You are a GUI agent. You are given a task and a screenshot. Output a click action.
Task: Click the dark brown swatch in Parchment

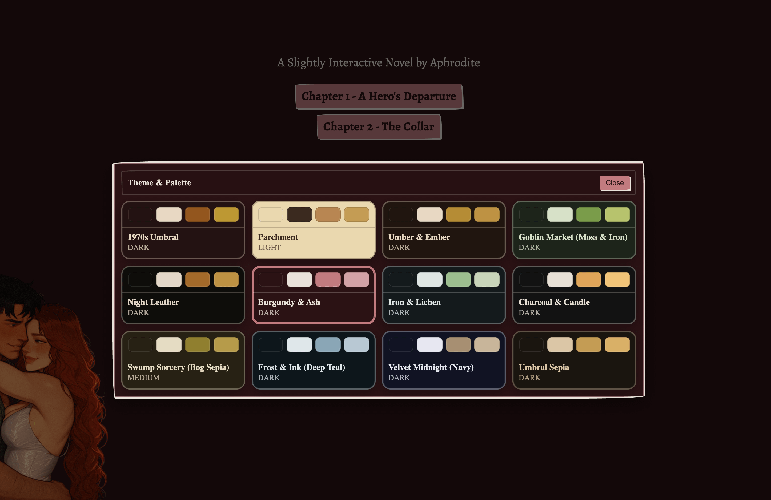[299, 215]
